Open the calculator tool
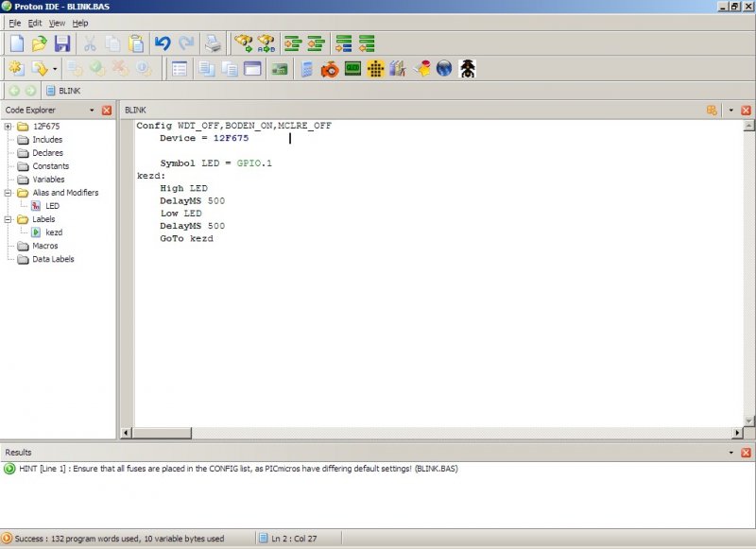 coord(306,69)
